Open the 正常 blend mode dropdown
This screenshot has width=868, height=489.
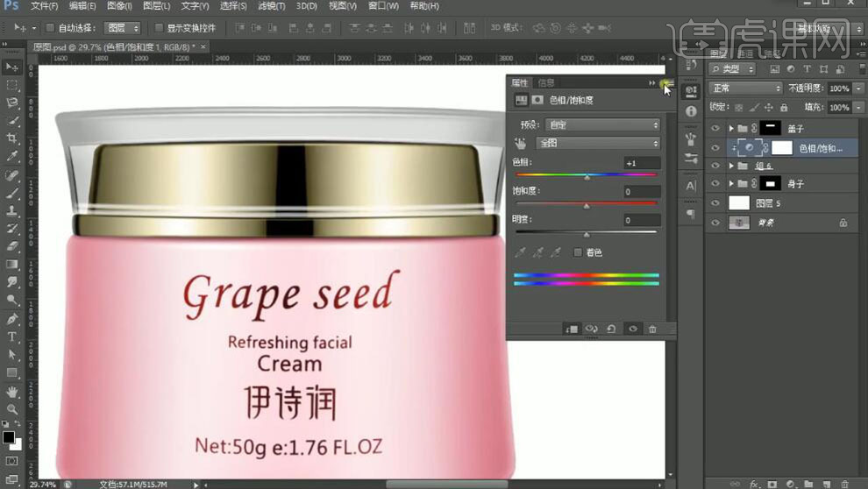point(745,88)
